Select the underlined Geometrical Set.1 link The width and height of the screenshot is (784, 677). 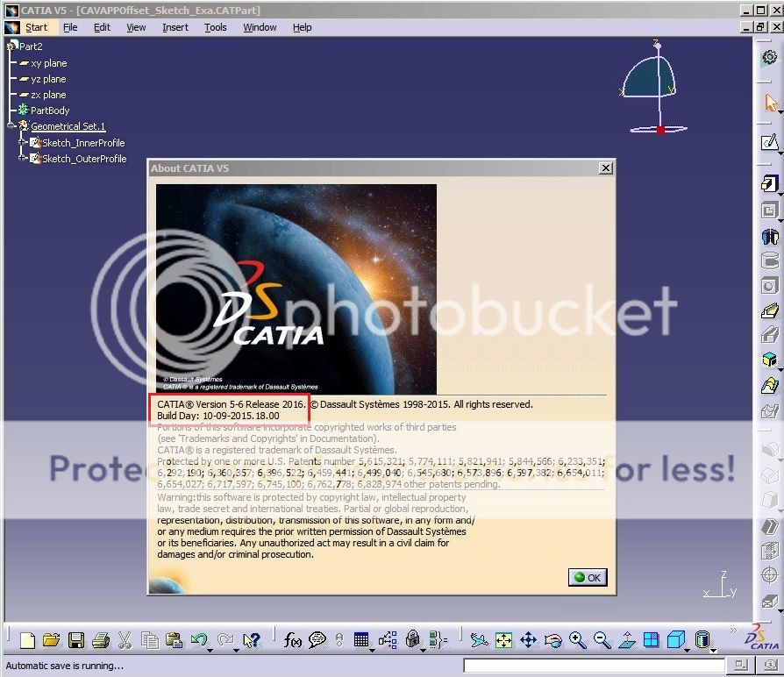point(67,126)
